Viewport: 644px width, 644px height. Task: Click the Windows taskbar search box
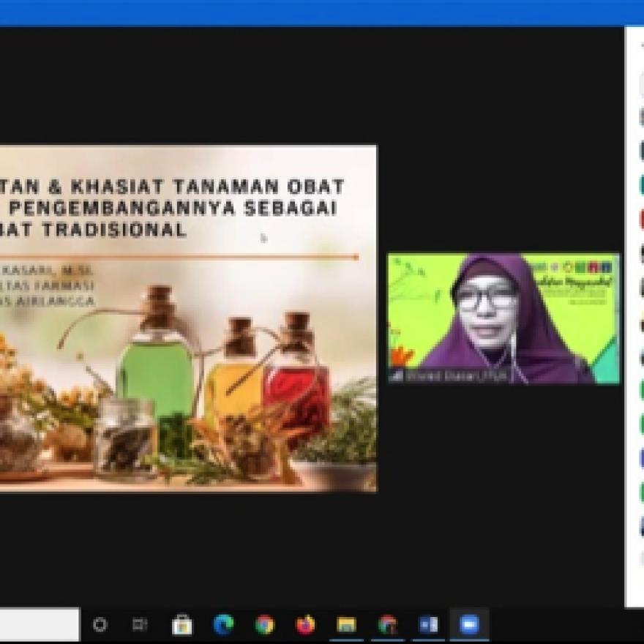40,625
